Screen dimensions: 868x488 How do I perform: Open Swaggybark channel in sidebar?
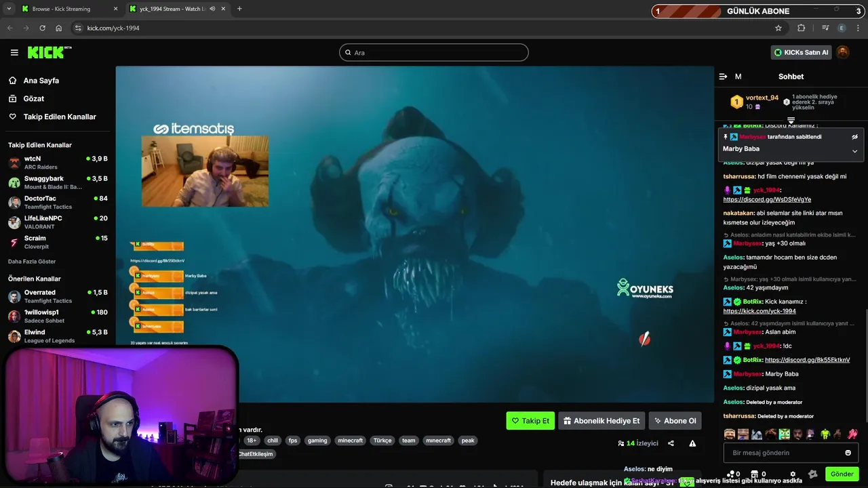click(58, 182)
